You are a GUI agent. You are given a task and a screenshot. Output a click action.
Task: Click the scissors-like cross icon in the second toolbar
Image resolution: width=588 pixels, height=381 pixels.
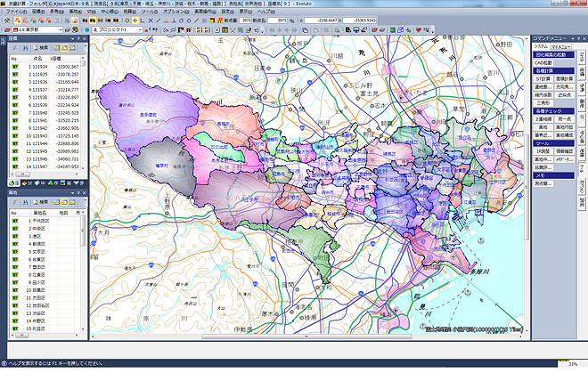pos(233,29)
